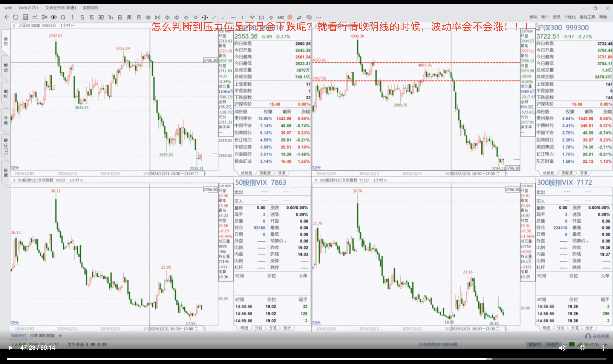613x364 pixels.
Task: Click the back arrow toolbar icon
Action: (x=7, y=17)
